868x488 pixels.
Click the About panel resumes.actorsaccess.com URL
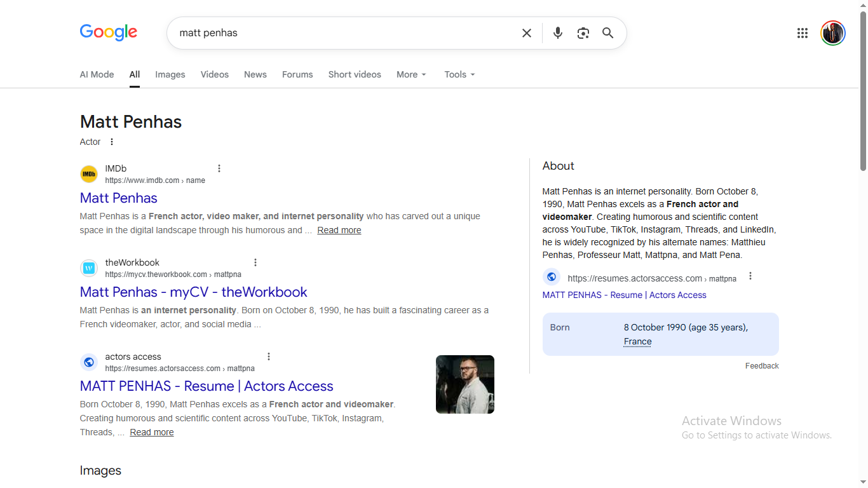652,278
